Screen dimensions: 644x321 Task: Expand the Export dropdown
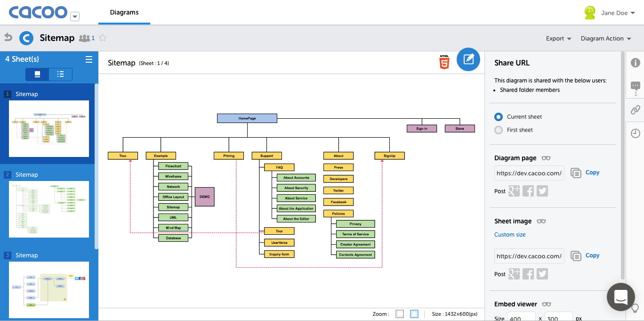click(559, 39)
